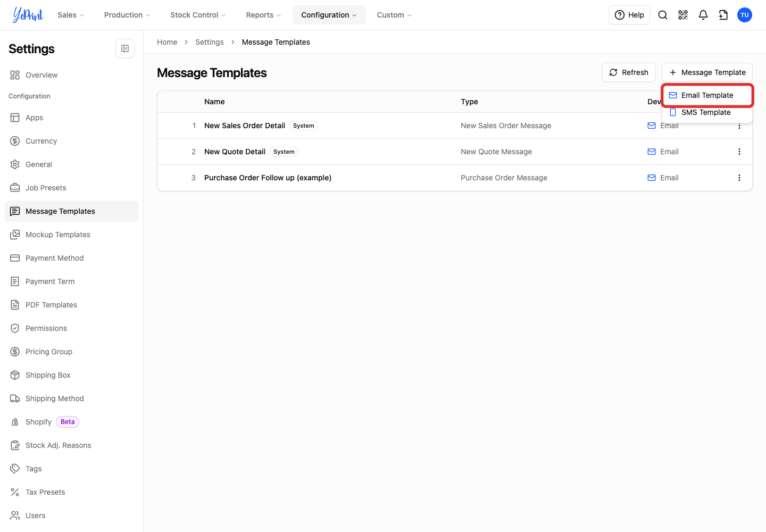
Task: Click the YoPrint logo
Action: [28, 15]
